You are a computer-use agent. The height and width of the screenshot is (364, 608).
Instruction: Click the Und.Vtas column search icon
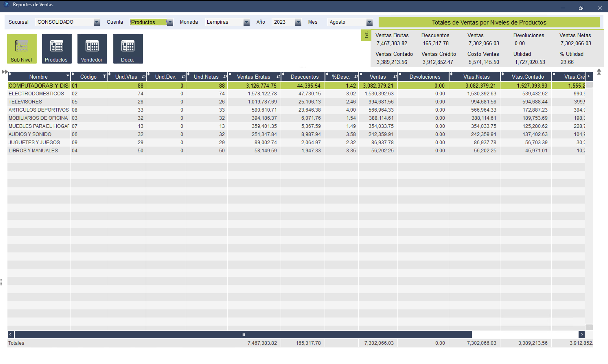[144, 77]
